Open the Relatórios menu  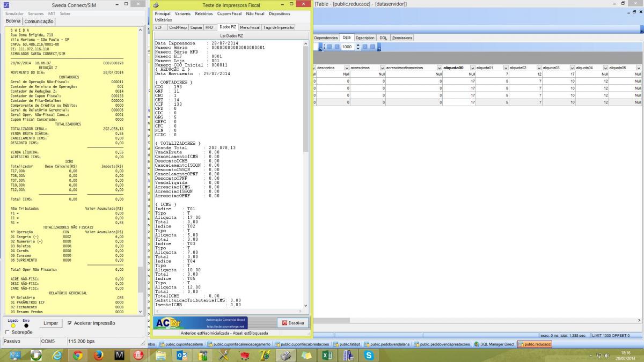[204, 13]
